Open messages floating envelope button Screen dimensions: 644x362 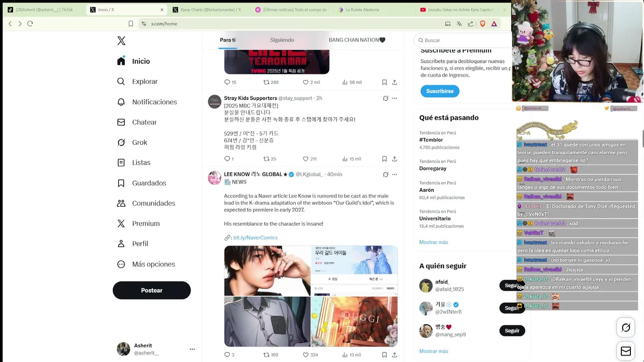tap(626, 351)
